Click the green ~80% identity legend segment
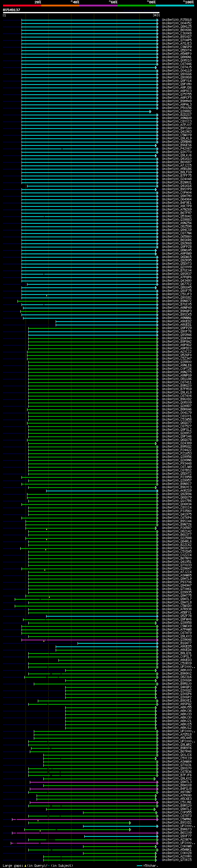The width and height of the screenshot is (197, 868). pyautogui.click(x=137, y=6)
